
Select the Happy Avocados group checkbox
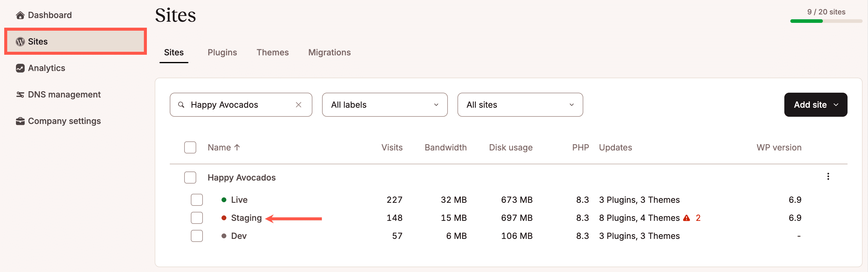point(190,177)
